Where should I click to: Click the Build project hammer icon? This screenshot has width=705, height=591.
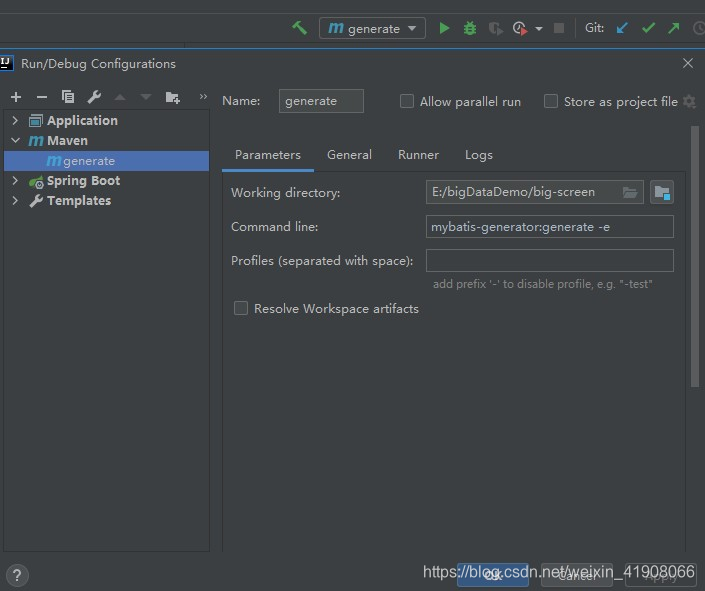point(299,28)
